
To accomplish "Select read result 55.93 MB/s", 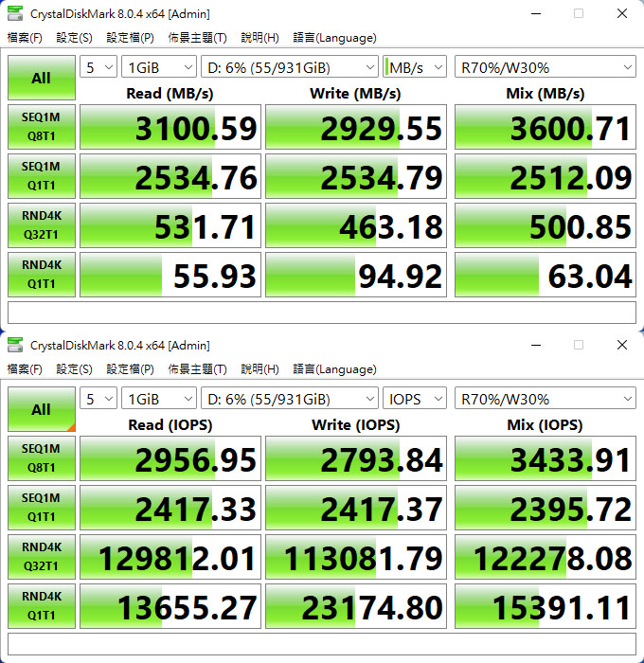I will (170, 275).
